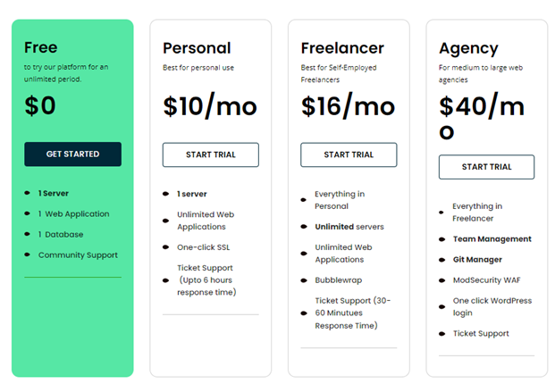Select the Agency plan heading

point(468,49)
